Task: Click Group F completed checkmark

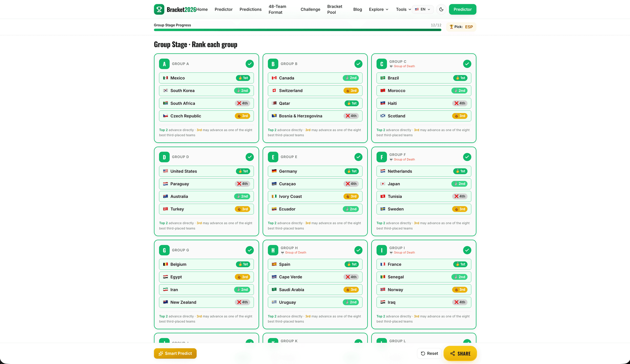Action: 467,157
